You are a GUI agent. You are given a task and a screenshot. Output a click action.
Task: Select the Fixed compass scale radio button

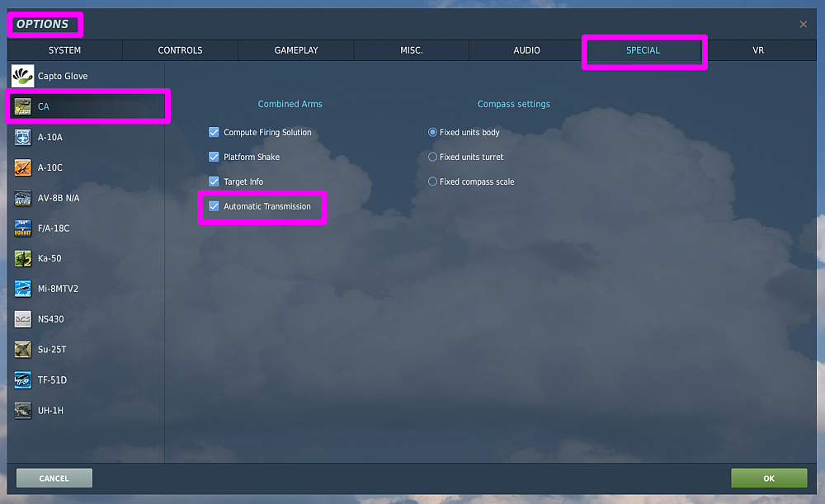pos(432,181)
